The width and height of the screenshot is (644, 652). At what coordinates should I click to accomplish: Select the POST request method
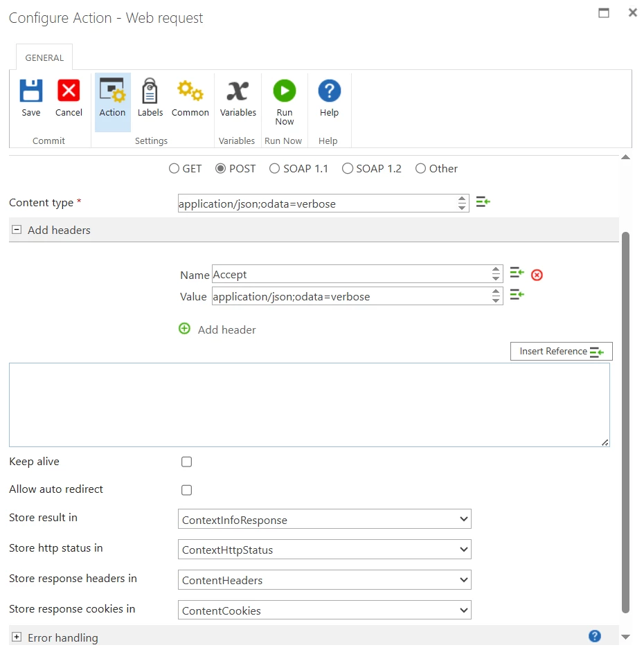(220, 168)
